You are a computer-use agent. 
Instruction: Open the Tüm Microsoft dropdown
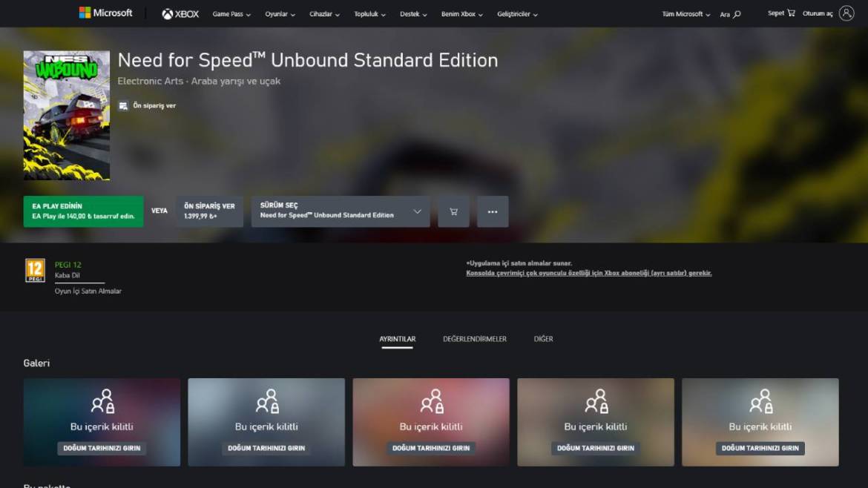click(x=686, y=14)
